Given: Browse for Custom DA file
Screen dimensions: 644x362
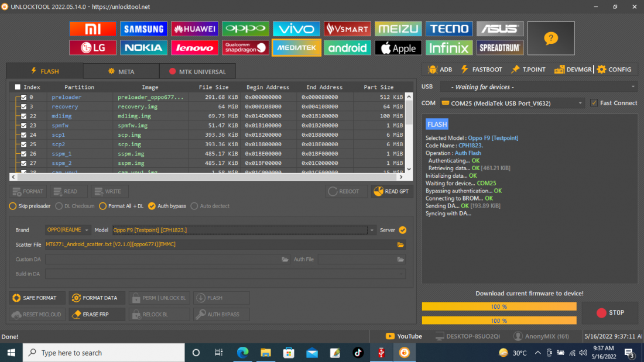Looking at the screenshot, I should coord(285,260).
